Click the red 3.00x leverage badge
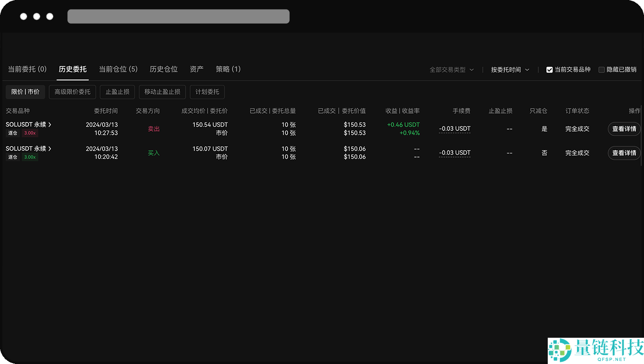This screenshot has height=364, width=644. [x=30, y=133]
